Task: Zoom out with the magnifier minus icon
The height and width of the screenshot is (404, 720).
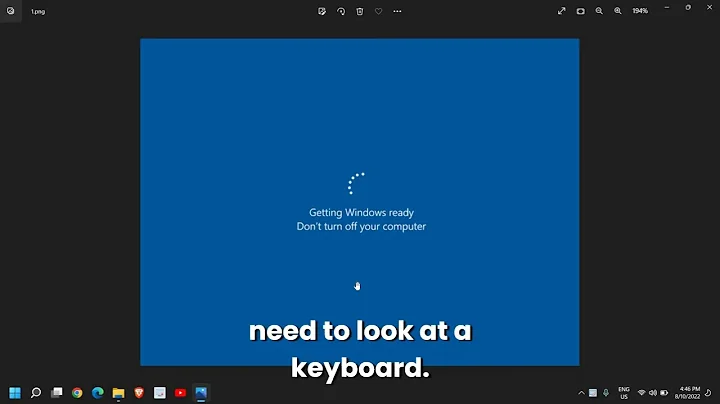Action: [599, 11]
